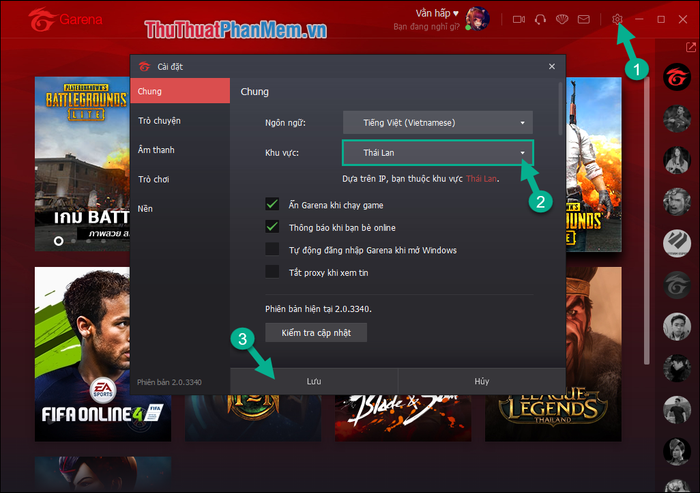Open the FIFA Online 4 game tile
This screenshot has height=493, width=700.
coord(83,354)
